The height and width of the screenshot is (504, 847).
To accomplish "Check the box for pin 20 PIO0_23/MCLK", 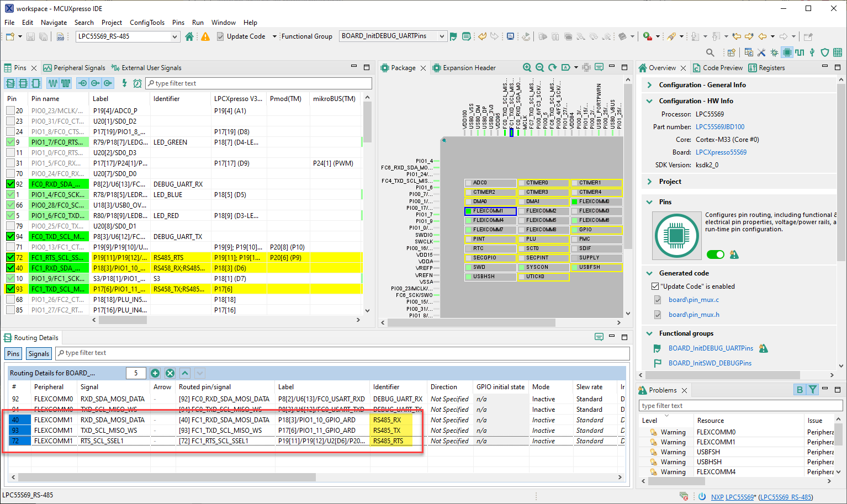I will pos(10,110).
